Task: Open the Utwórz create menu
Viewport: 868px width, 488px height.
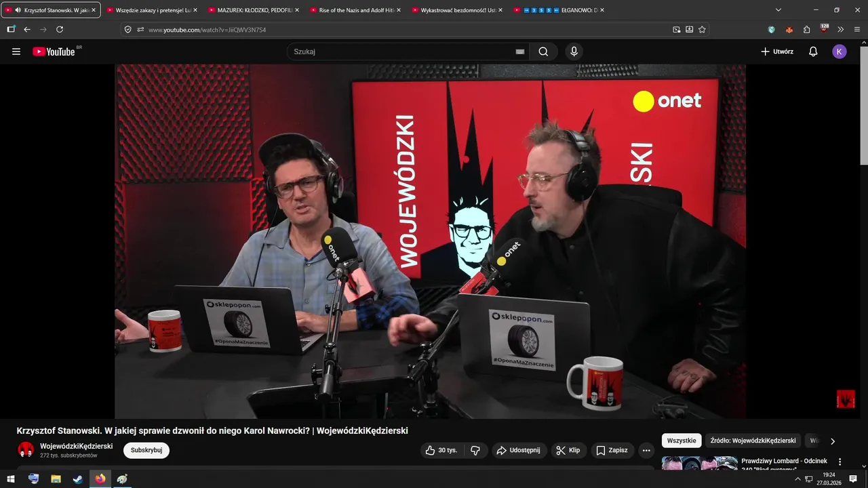Action: point(777,52)
